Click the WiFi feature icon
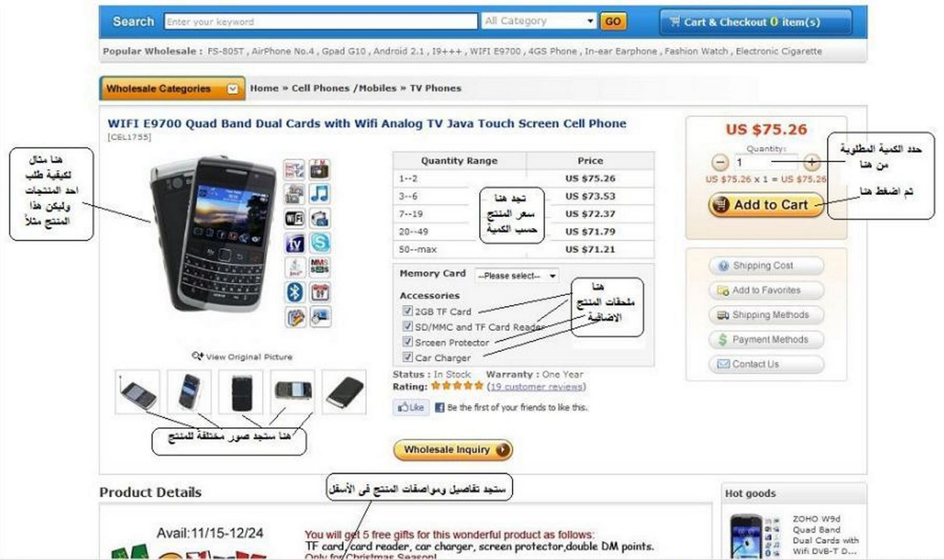Image resolution: width=944 pixels, height=560 pixels. coord(294,218)
